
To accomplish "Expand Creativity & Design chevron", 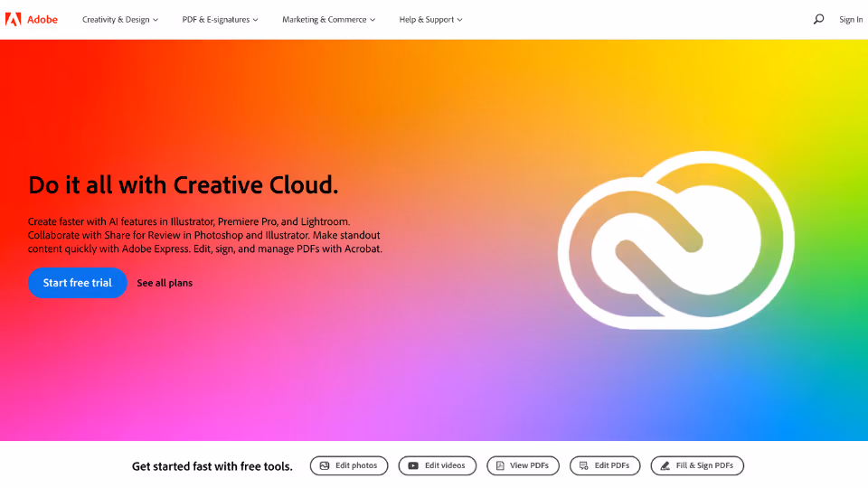I will click(156, 20).
